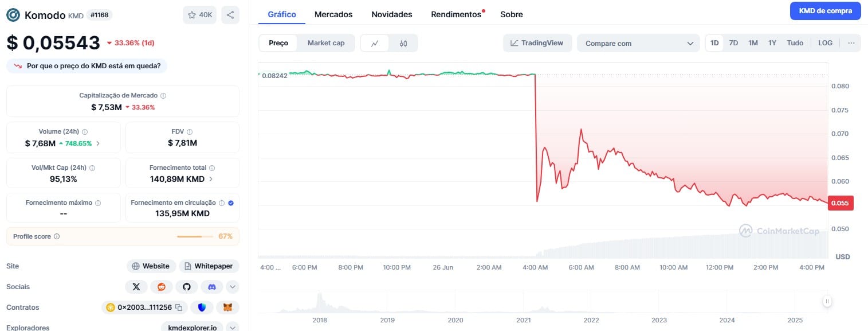
Task: Open the Discord social icon
Action: tap(211, 287)
